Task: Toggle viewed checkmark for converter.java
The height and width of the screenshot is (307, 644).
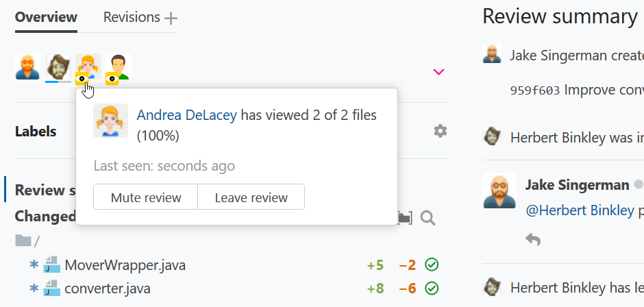Action: click(432, 288)
